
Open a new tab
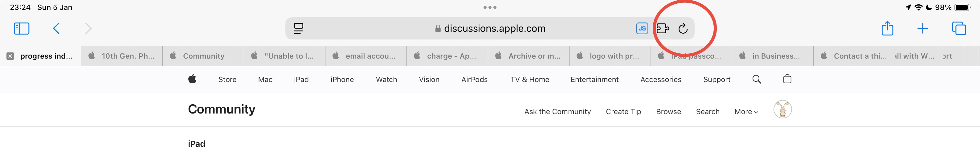click(923, 29)
